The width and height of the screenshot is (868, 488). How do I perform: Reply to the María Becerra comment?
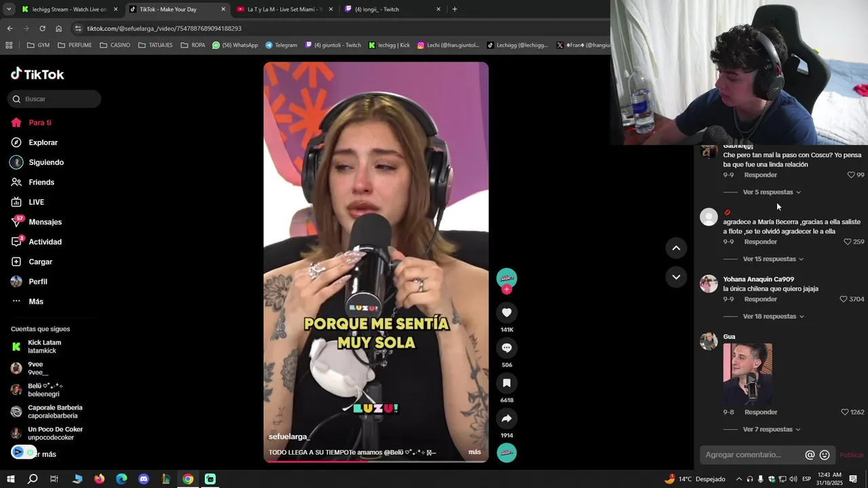[760, 242]
